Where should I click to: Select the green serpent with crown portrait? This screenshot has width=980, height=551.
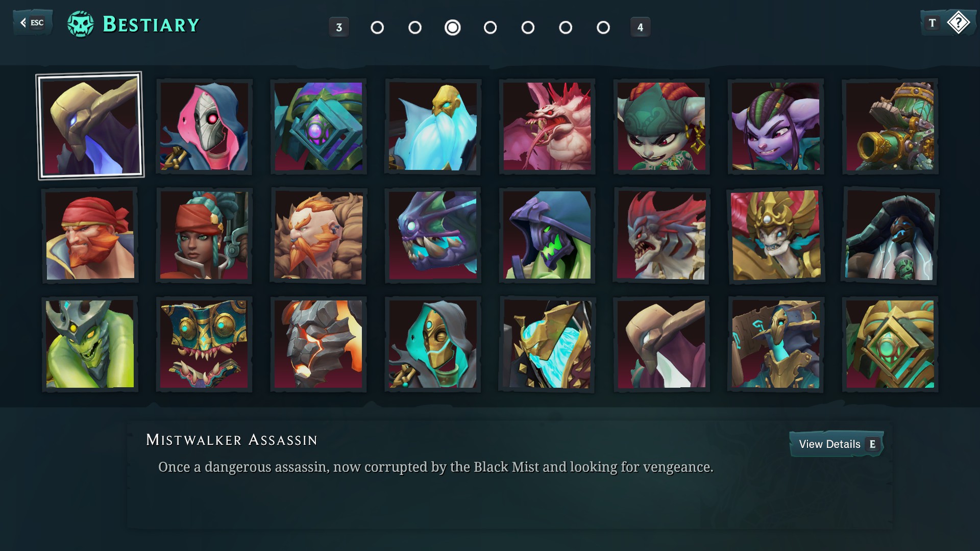point(90,344)
